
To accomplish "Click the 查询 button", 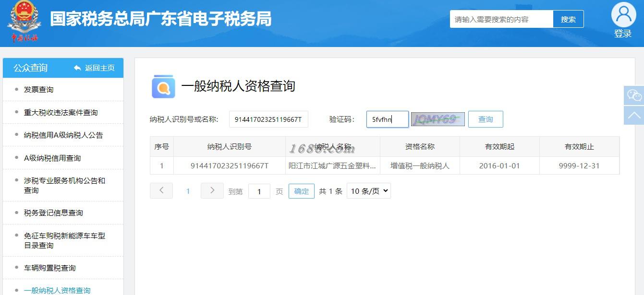I will (x=486, y=119).
